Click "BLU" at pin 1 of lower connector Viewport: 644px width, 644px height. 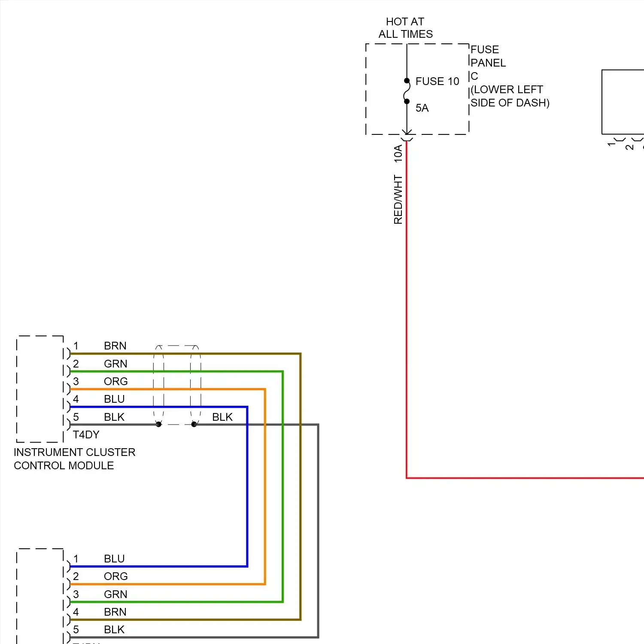pos(114,559)
